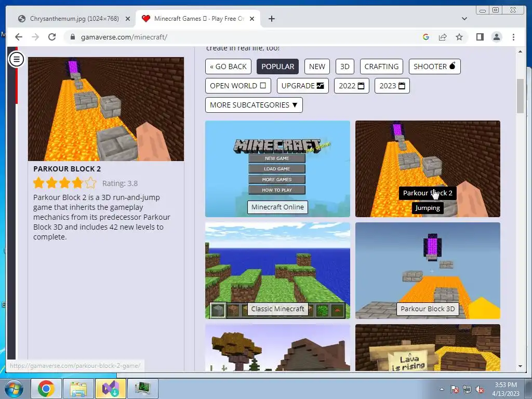The image size is (532, 399).
Task: Open the Windows Start button
Action: (x=14, y=389)
